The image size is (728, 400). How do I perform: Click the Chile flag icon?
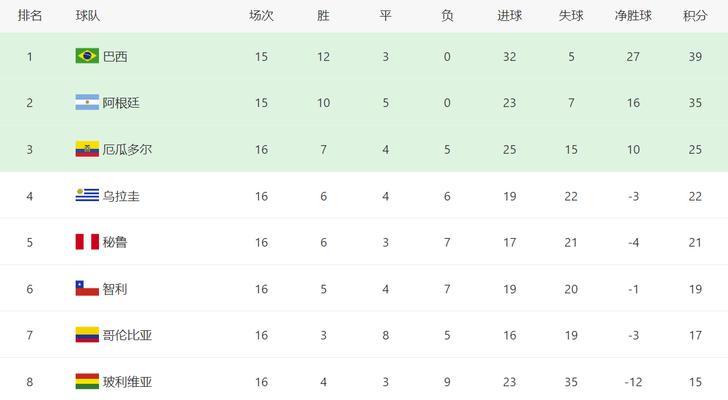[x=87, y=288]
